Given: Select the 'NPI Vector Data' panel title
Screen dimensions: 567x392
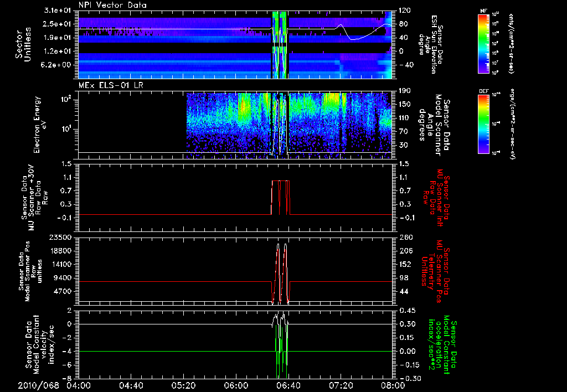Looking at the screenshot, I should click(x=112, y=5).
